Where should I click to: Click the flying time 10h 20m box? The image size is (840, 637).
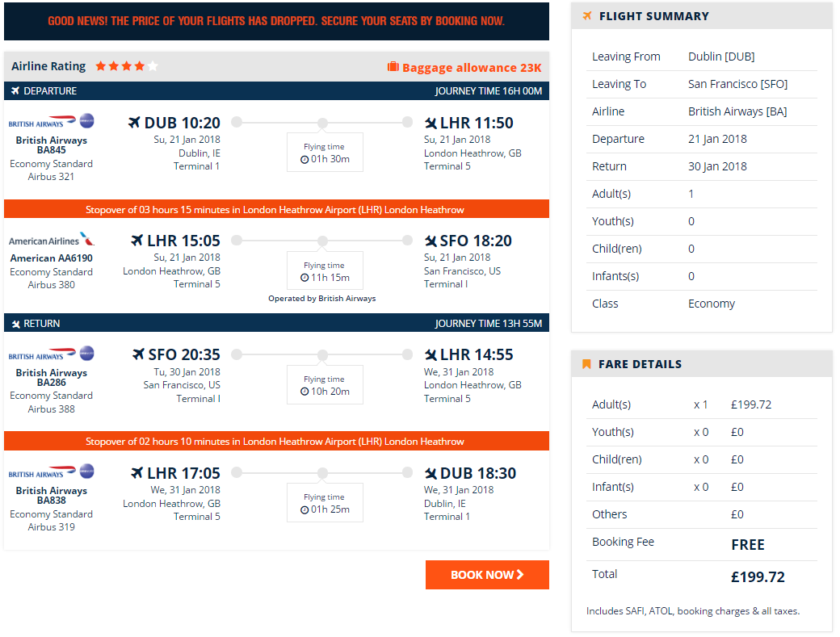click(325, 384)
